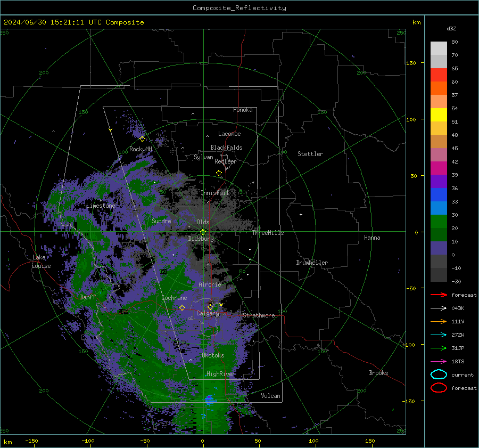
Task: Click the Stettler label
Action: click(x=310, y=154)
